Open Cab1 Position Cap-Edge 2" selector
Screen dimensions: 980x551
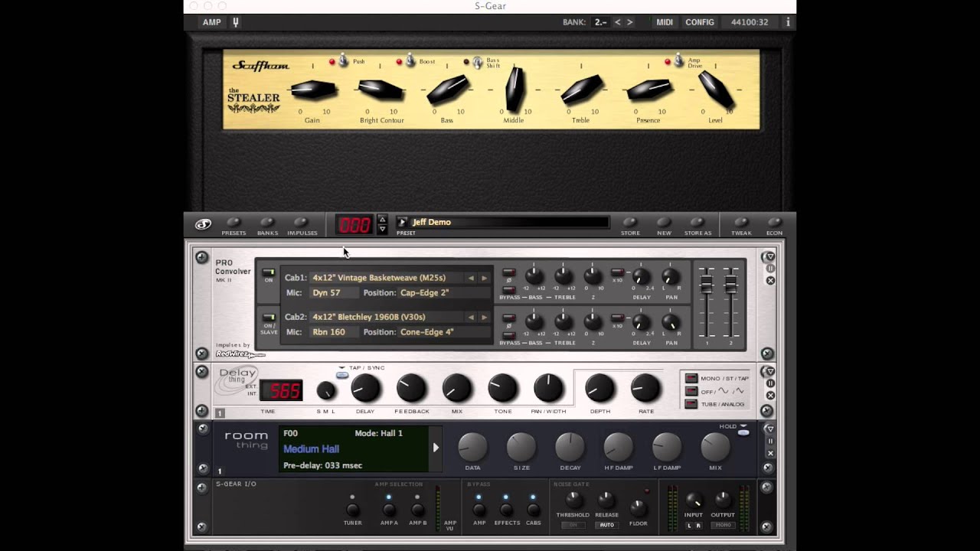tap(443, 292)
